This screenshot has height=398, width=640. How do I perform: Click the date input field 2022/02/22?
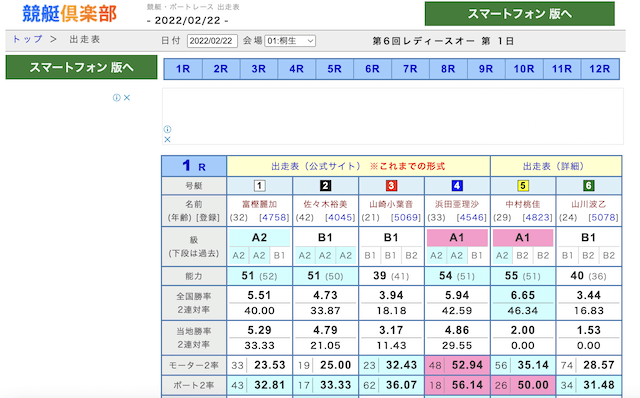click(212, 41)
